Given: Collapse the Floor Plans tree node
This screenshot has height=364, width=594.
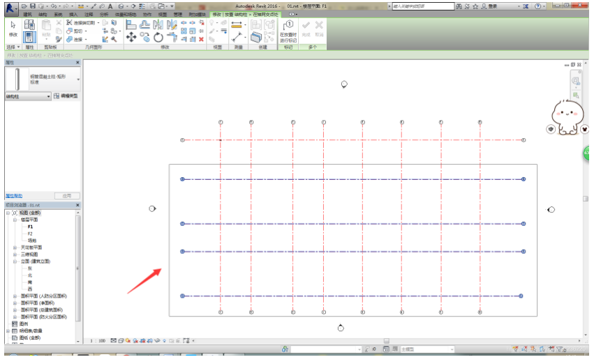Looking at the screenshot, I should 15,220.
